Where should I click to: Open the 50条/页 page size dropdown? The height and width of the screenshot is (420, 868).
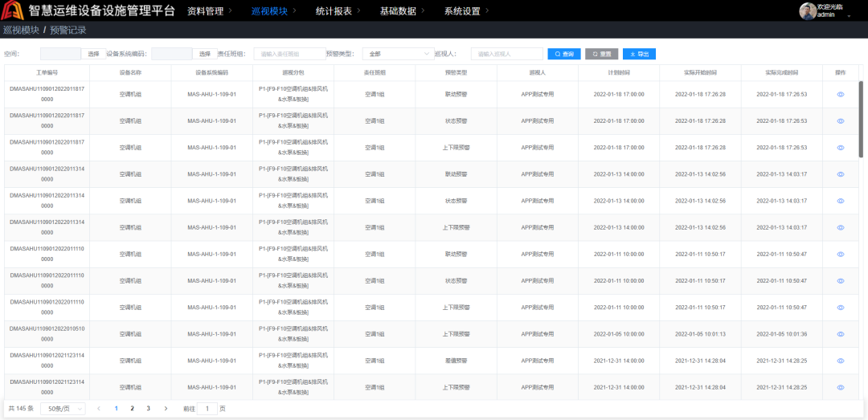63,408
